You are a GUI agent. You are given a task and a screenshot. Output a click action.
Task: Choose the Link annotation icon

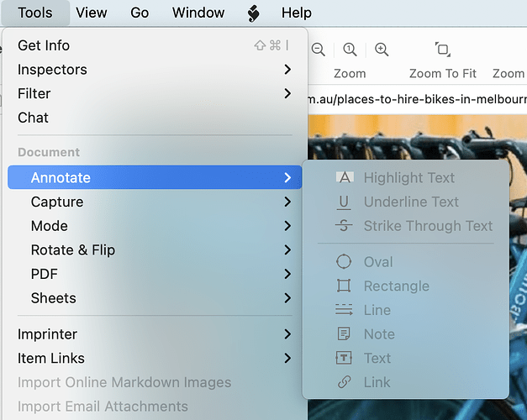click(x=344, y=382)
